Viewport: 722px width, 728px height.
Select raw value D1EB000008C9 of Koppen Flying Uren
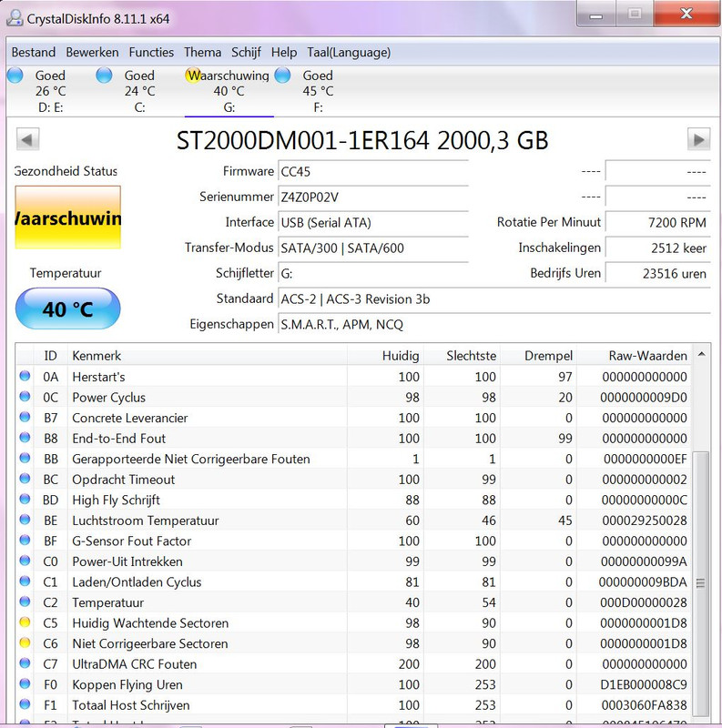(643, 684)
